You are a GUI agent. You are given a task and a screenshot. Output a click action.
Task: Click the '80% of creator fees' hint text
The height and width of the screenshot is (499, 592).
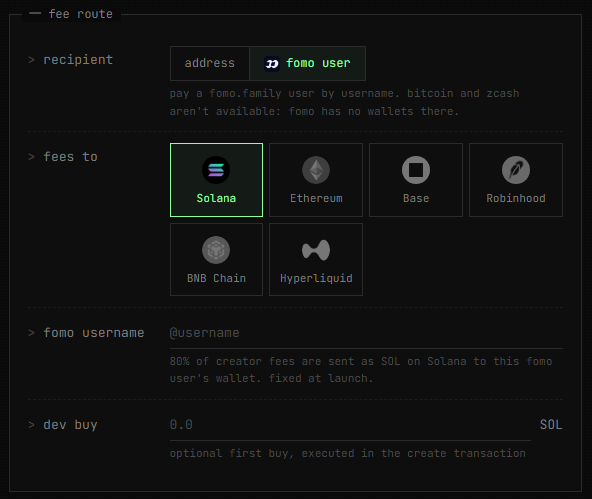tap(361, 370)
